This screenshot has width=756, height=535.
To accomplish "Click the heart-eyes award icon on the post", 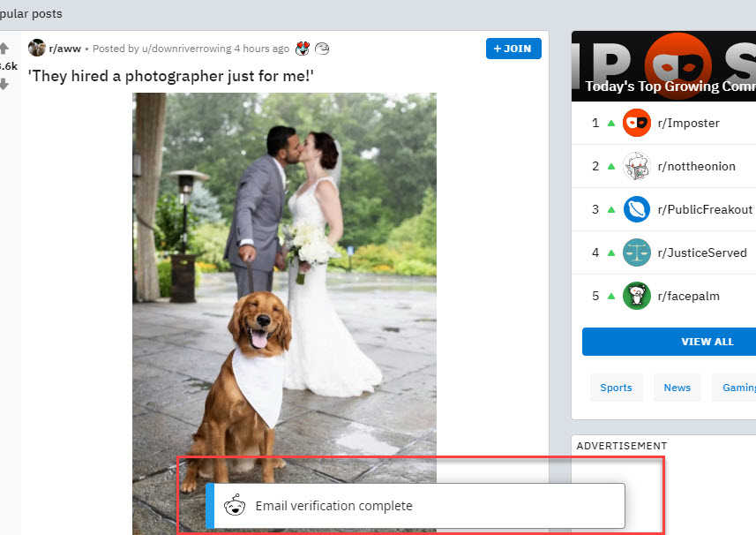I will click(x=303, y=49).
